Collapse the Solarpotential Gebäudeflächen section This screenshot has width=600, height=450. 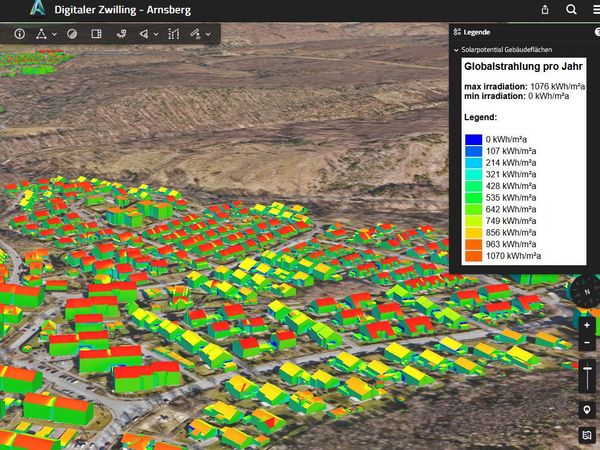(x=456, y=50)
